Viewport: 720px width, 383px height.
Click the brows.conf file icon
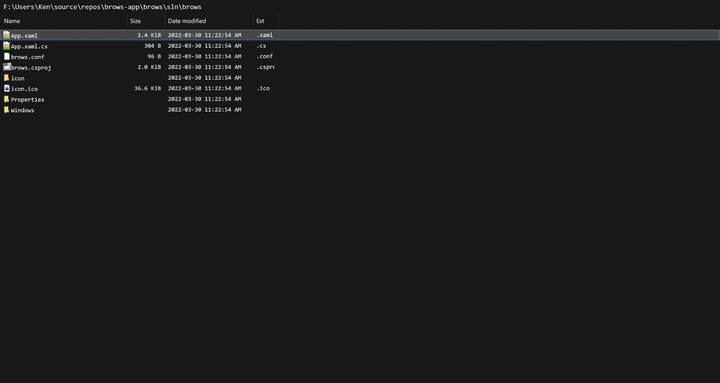(x=6, y=56)
